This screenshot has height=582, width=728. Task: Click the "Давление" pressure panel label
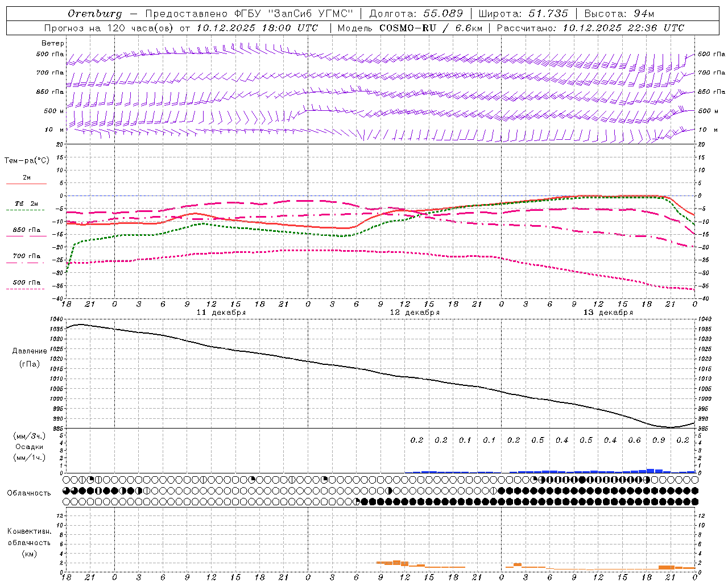coord(30,351)
